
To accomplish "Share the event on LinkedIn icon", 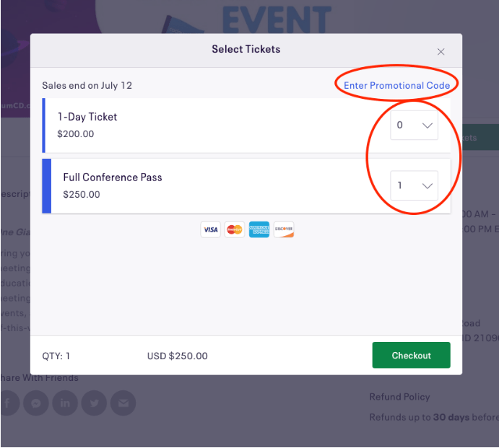I will (x=65, y=403).
